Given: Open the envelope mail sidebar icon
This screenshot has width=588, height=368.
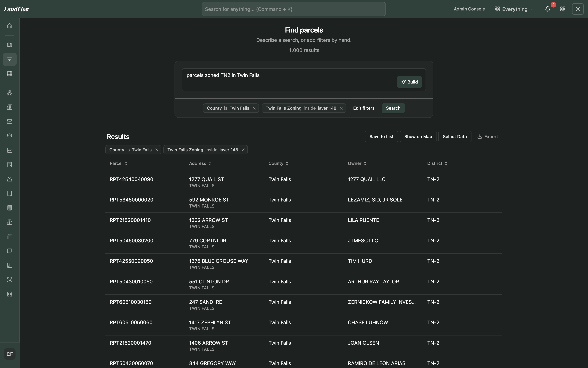Looking at the screenshot, I should pos(9,121).
